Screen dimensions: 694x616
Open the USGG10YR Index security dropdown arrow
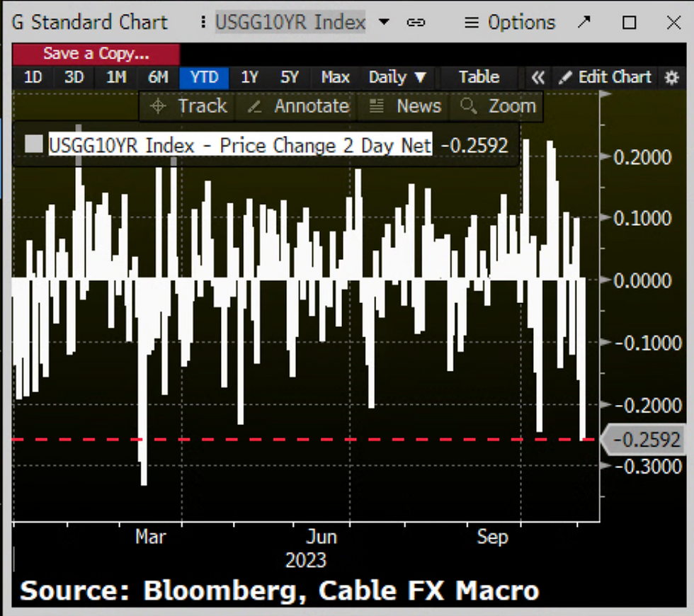(384, 22)
